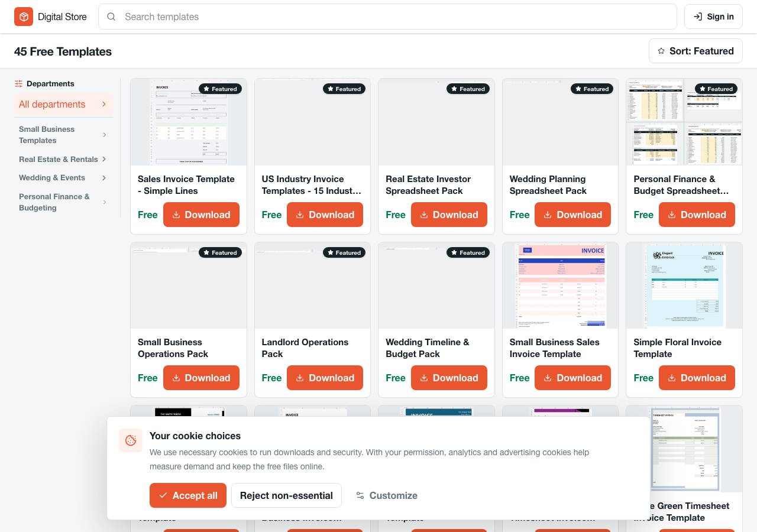This screenshot has height=532, width=757.
Task: Download Landlord Operations Pack
Action: pos(325,378)
